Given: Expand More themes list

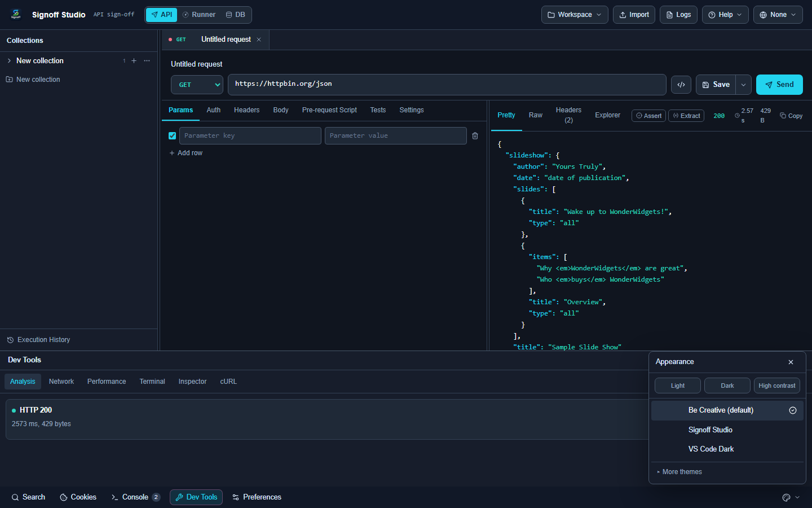Looking at the screenshot, I should (679, 472).
